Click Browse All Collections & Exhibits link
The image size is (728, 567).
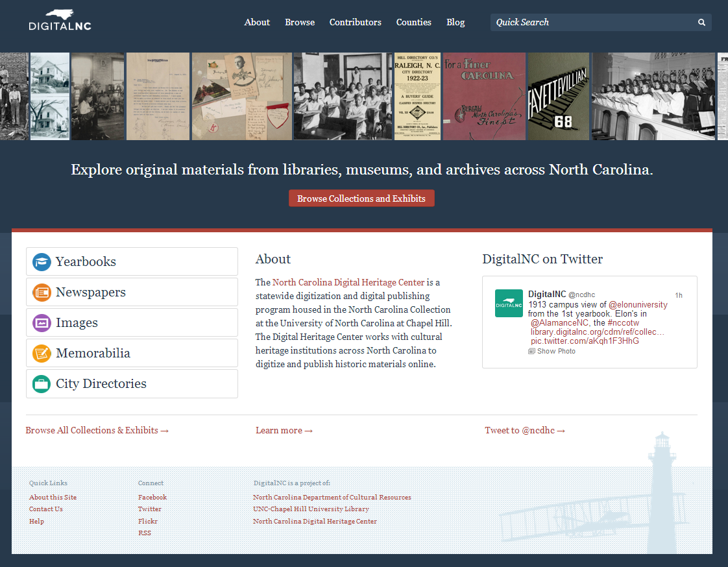[x=97, y=431]
